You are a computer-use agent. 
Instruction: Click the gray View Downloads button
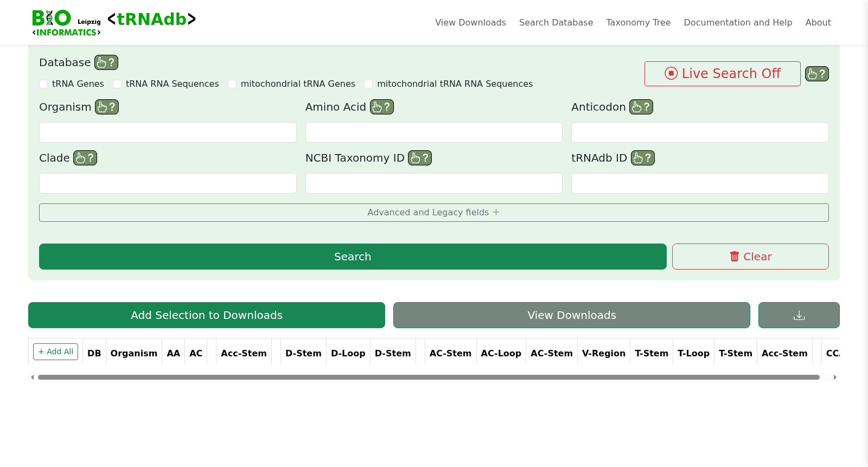572,315
